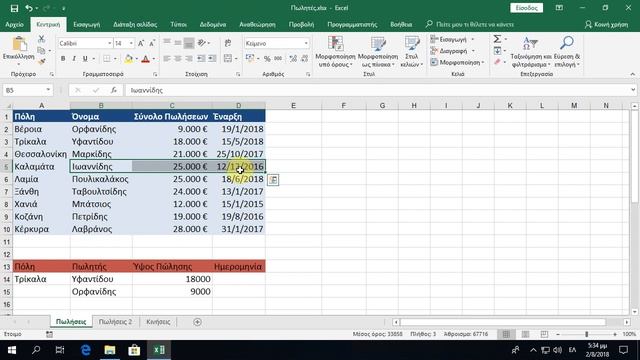Click the Κοινή χρήση (Share) button
The width and height of the screenshot is (640, 360).
click(607, 24)
